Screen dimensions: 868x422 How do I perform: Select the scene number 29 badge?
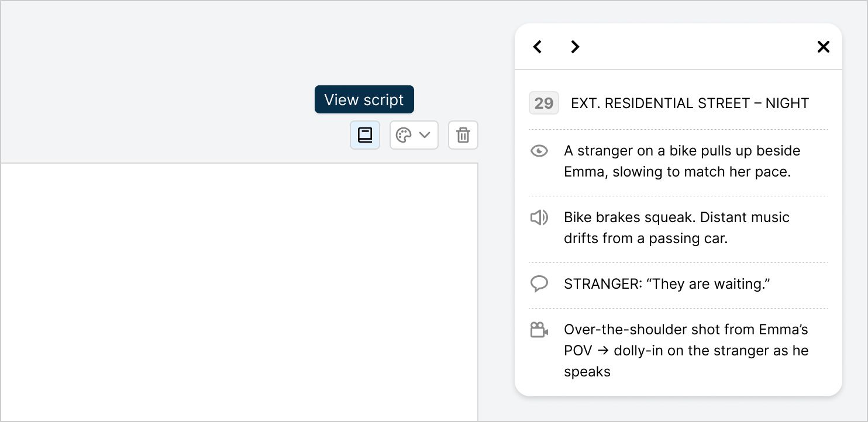pyautogui.click(x=543, y=103)
